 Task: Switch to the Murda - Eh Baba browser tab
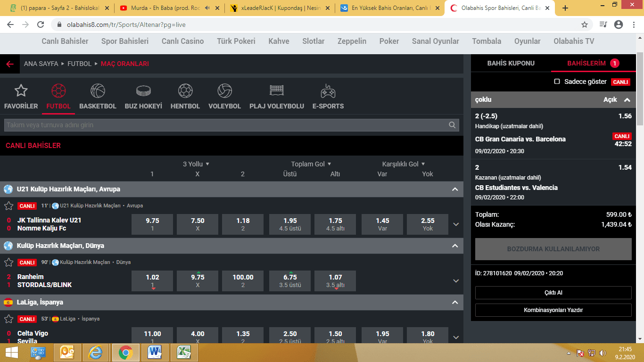(168, 8)
